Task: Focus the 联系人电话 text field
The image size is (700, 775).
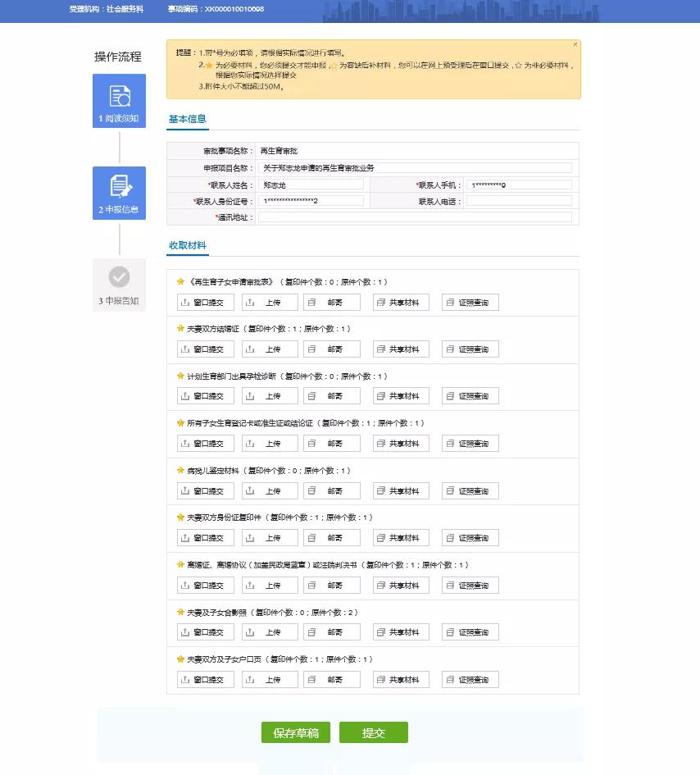Action: pos(519,201)
